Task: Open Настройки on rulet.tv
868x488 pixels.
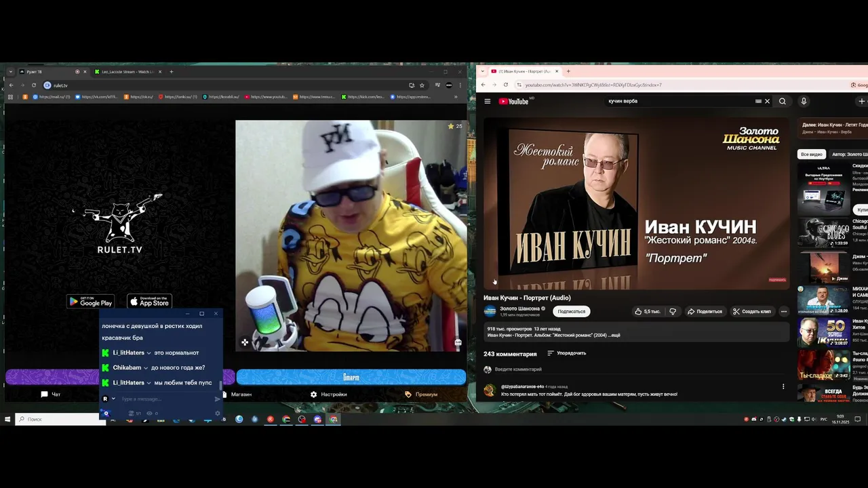Action: [x=329, y=394]
